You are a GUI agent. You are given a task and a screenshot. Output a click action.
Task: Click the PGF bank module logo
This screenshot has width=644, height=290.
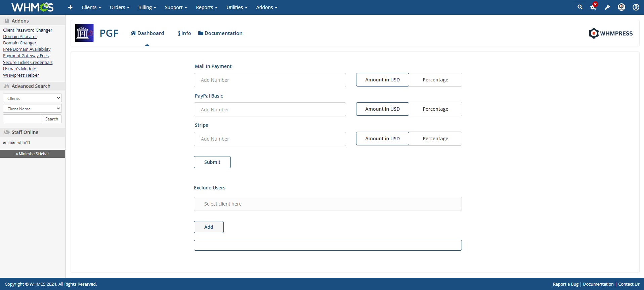84,33
